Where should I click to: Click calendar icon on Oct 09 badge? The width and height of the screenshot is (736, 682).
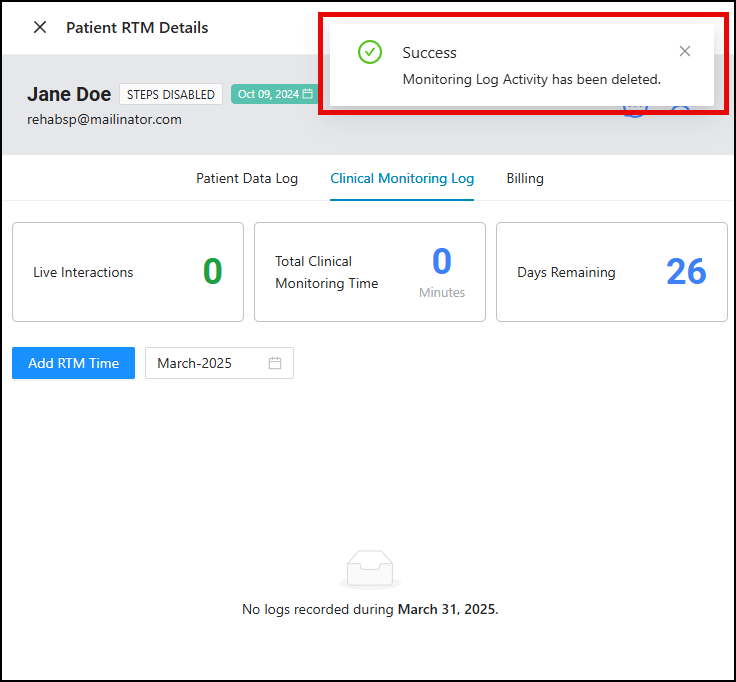click(x=308, y=94)
